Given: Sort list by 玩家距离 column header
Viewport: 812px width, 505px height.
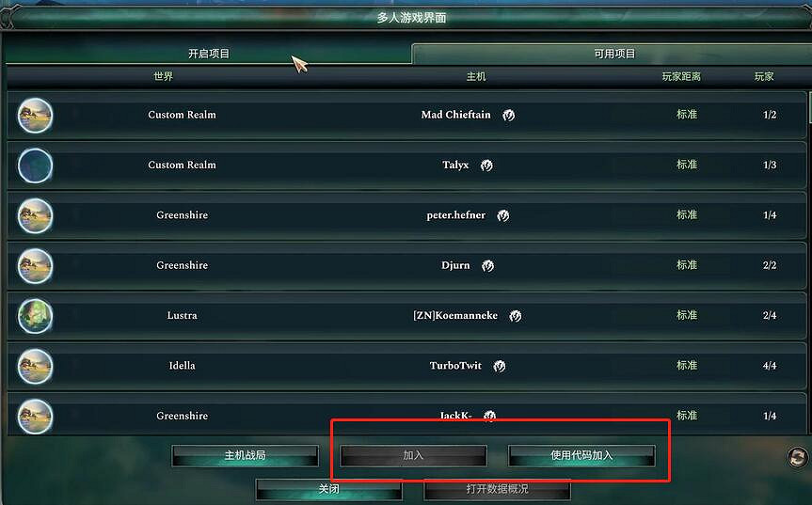Looking at the screenshot, I should [x=681, y=76].
